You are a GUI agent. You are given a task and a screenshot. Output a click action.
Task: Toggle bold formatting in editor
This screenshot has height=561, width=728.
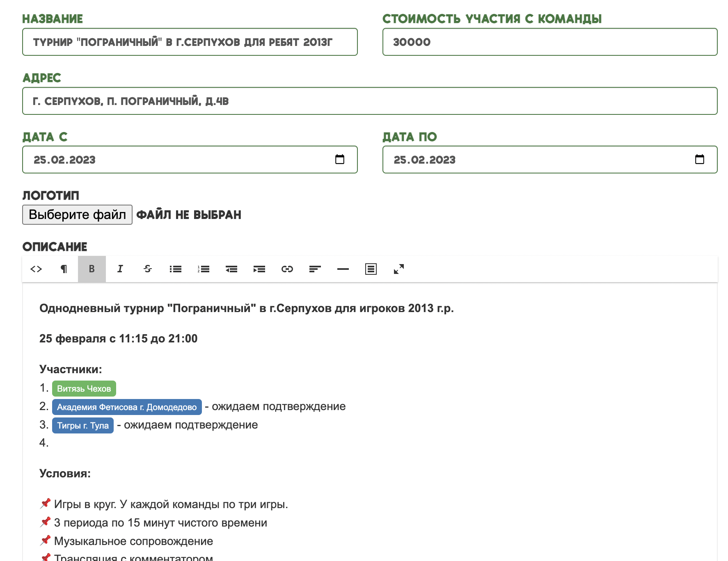tap(92, 269)
